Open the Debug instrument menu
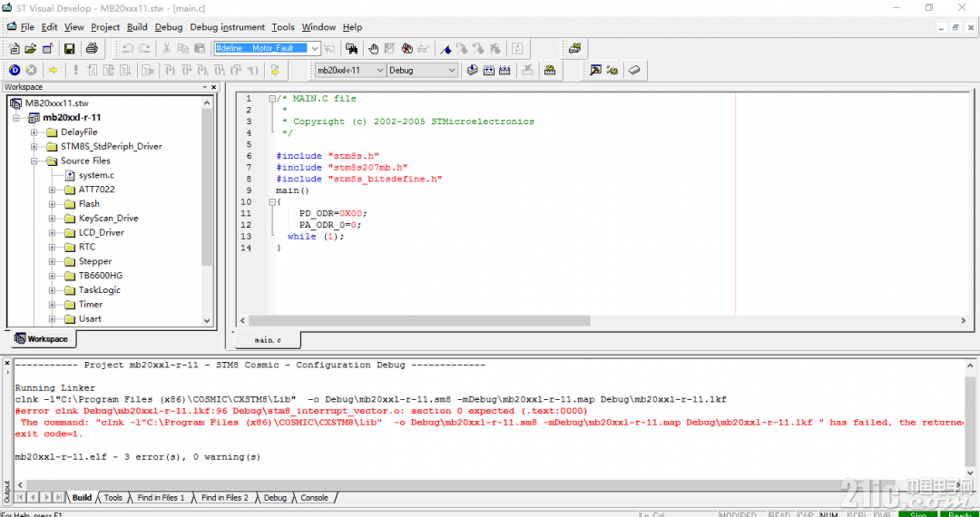The height and width of the screenshot is (517, 980). click(x=228, y=27)
